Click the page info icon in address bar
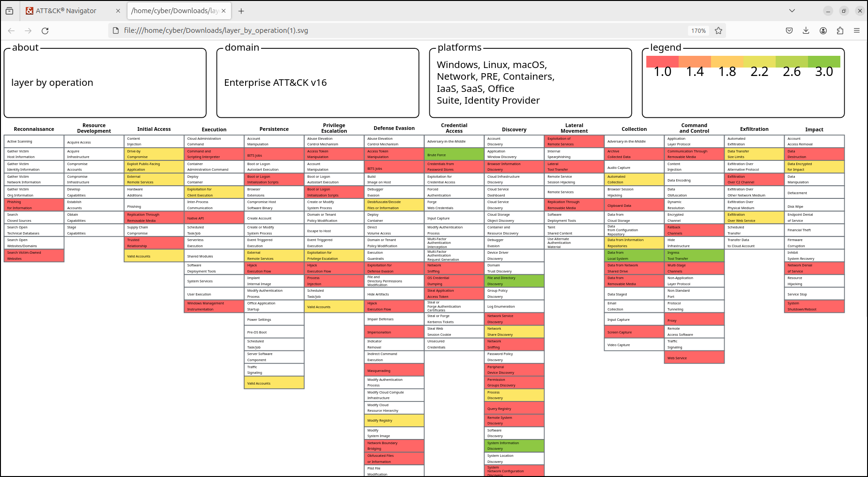Image resolution: width=868 pixels, height=477 pixels. (x=115, y=30)
